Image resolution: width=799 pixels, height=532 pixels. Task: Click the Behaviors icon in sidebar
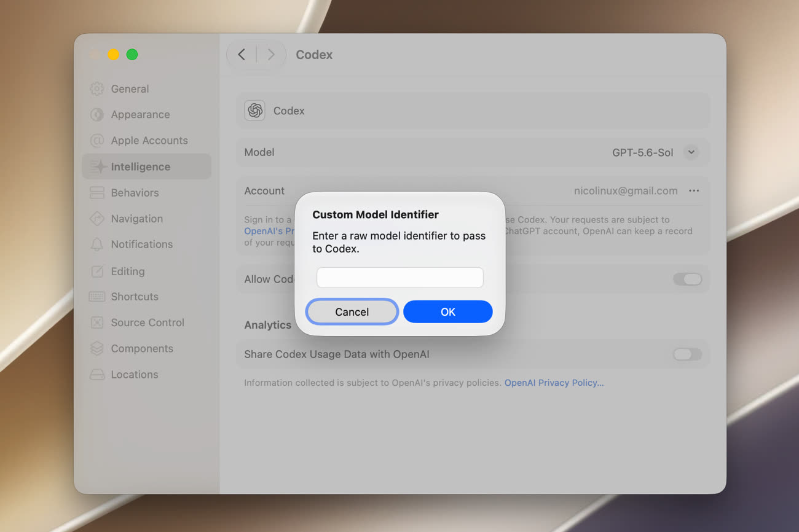[96, 193]
